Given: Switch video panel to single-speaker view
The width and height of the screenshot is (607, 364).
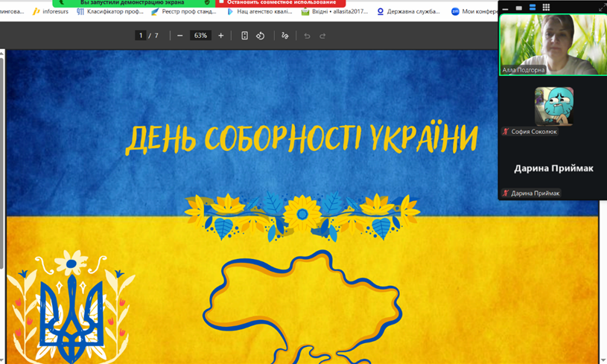Looking at the screenshot, I should click(519, 7).
